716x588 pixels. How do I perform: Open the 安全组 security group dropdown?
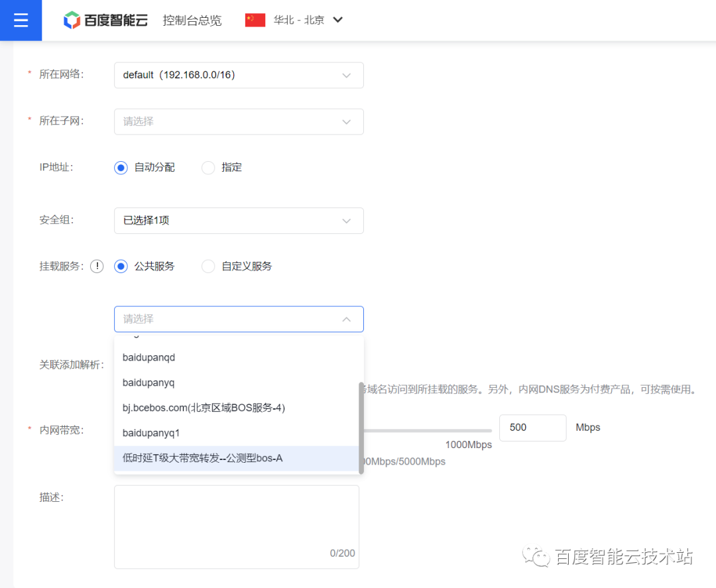pyautogui.click(x=239, y=221)
